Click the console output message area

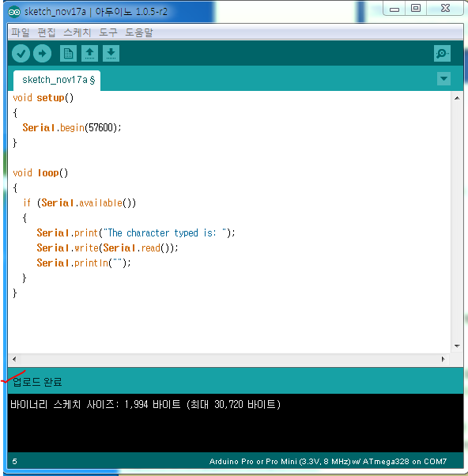point(236,422)
